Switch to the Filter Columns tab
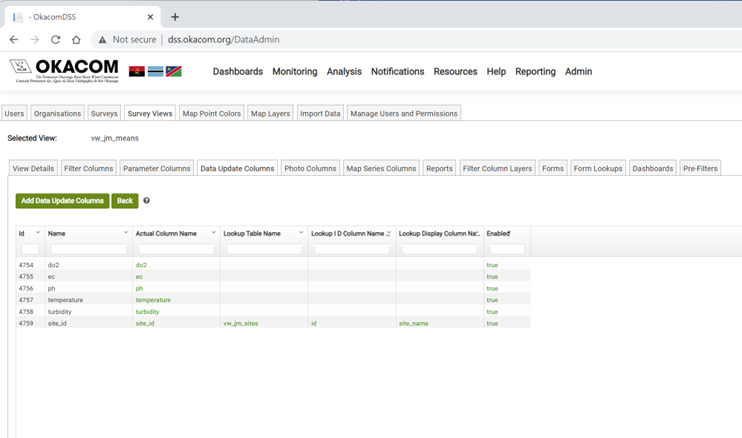 click(x=88, y=168)
